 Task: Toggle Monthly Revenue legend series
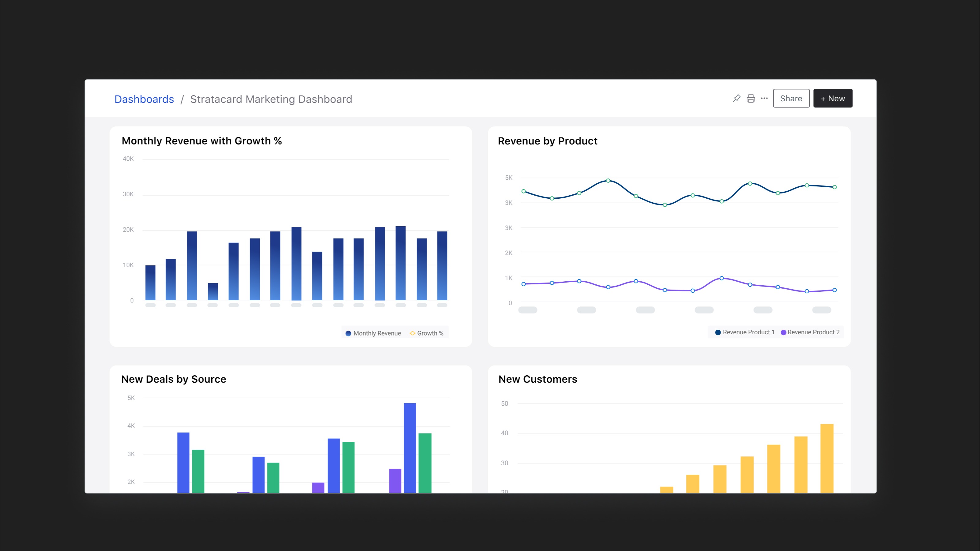(x=377, y=333)
